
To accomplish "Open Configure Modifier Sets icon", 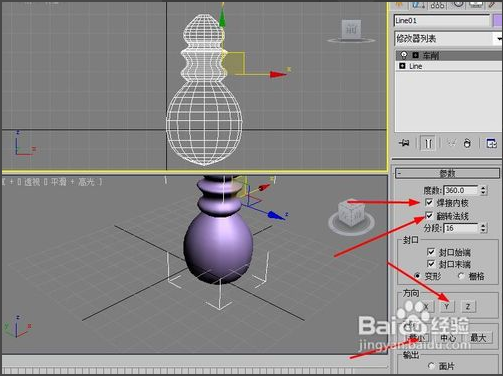I will [492, 144].
